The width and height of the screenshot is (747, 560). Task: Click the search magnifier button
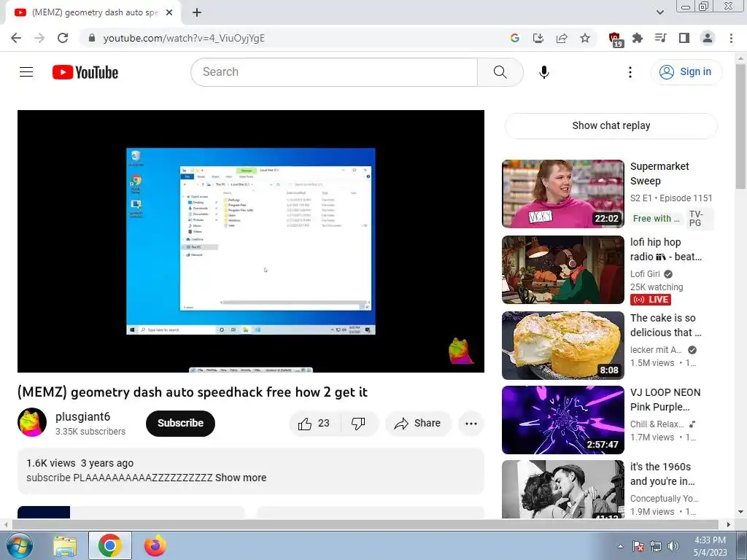tap(500, 72)
